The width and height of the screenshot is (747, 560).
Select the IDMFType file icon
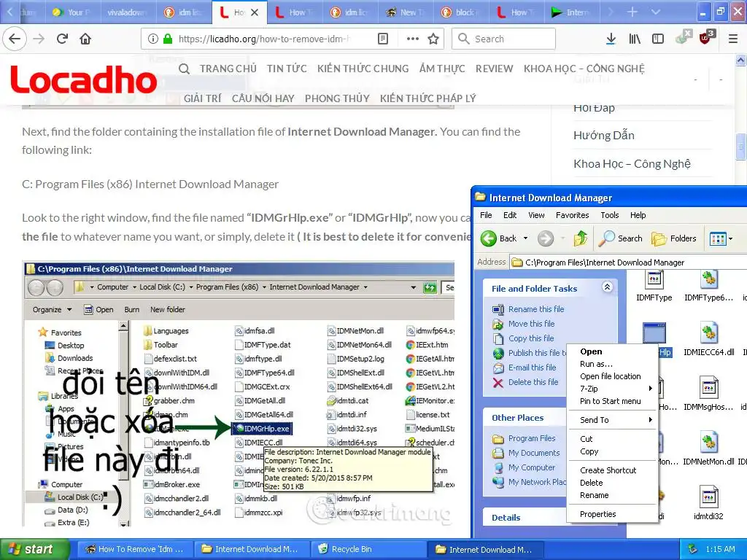coord(654,279)
